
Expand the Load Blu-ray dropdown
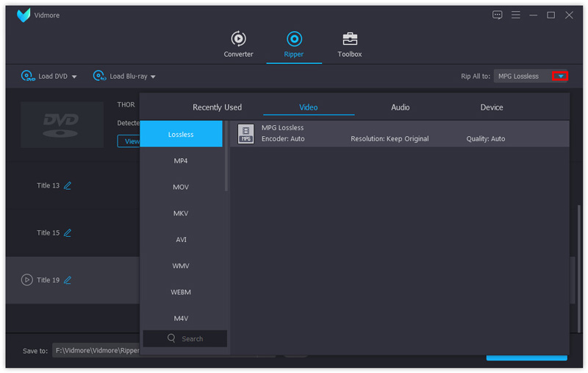[153, 77]
